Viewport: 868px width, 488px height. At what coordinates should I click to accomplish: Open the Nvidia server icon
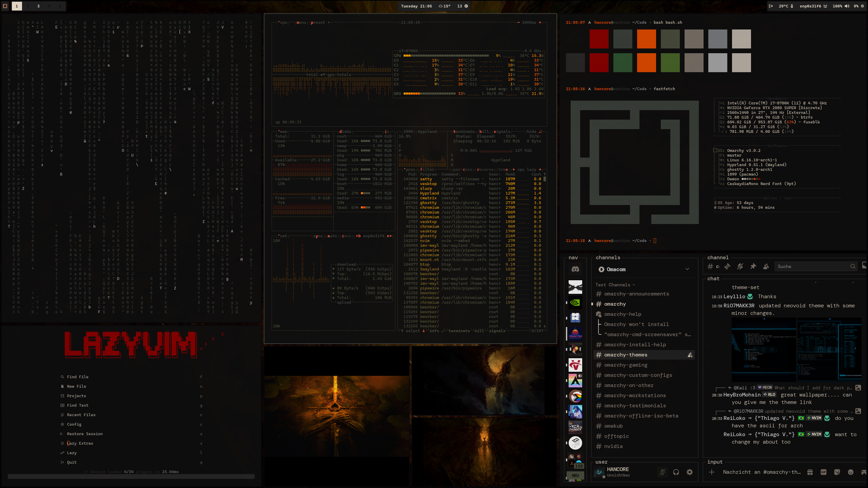click(x=575, y=302)
